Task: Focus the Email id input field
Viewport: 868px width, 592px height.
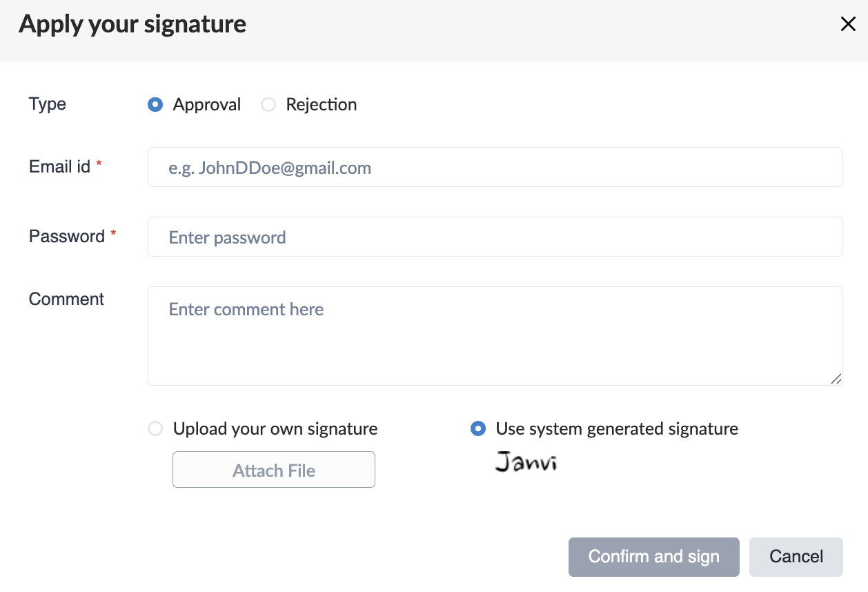Action: coord(495,167)
